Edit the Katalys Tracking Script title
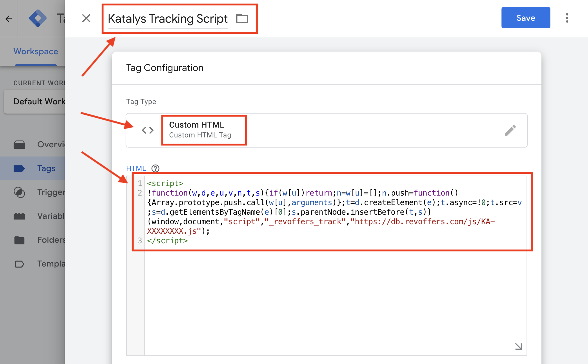The width and height of the screenshot is (588, 364). 167,19
